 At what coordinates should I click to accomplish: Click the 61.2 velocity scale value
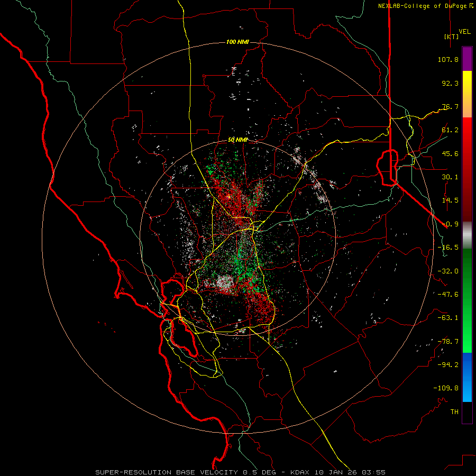[x=450, y=130]
